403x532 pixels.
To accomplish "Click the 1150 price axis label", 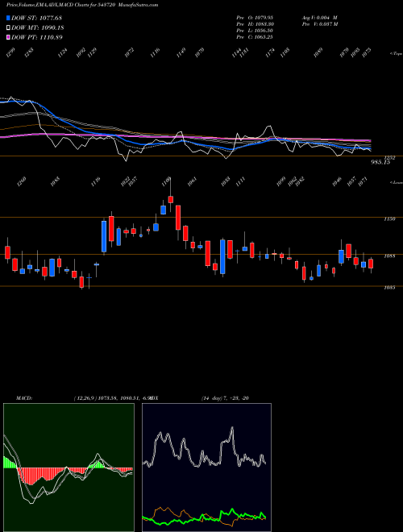I will pyautogui.click(x=390, y=218).
